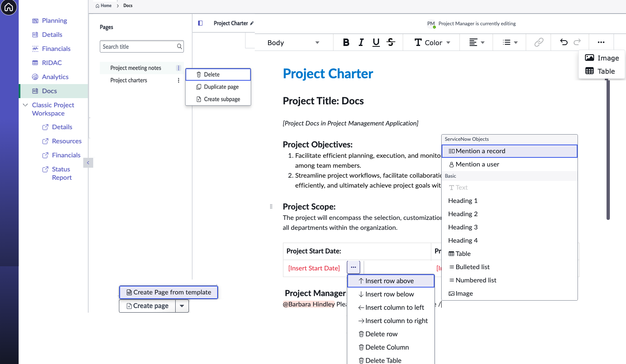Click Create Page from template button
Image resolution: width=626 pixels, height=364 pixels.
[169, 292]
